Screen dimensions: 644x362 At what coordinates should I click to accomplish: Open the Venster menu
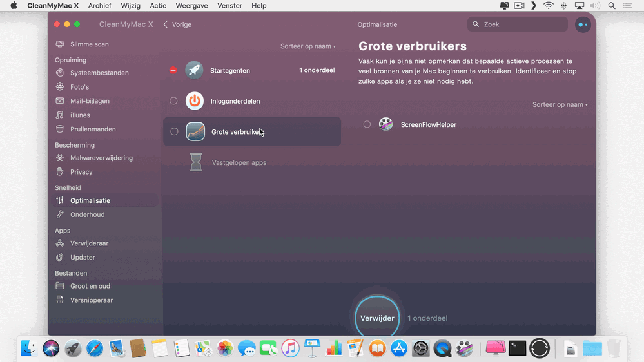(229, 6)
